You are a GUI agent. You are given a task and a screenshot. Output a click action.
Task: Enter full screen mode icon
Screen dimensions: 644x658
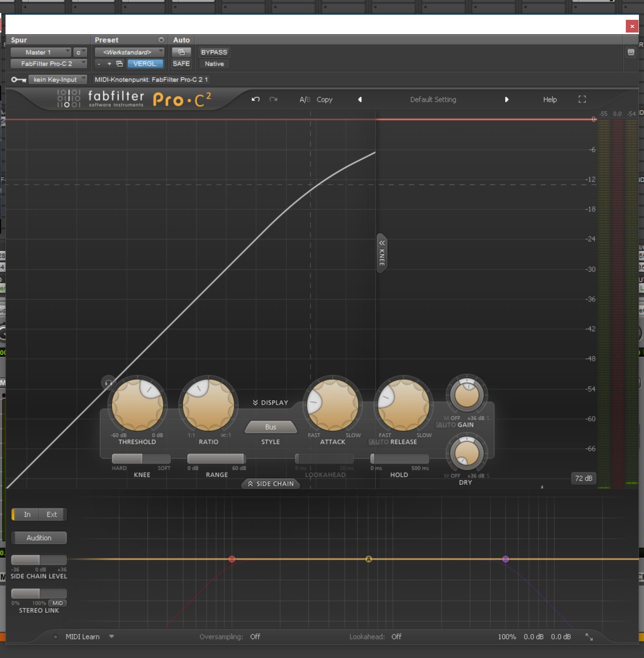pyautogui.click(x=582, y=99)
